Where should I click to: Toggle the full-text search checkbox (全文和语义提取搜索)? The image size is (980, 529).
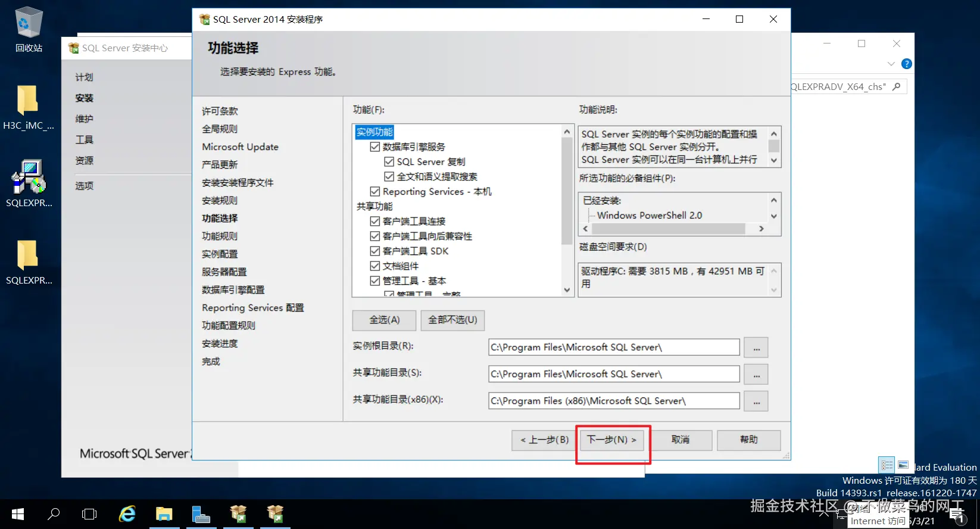click(389, 176)
